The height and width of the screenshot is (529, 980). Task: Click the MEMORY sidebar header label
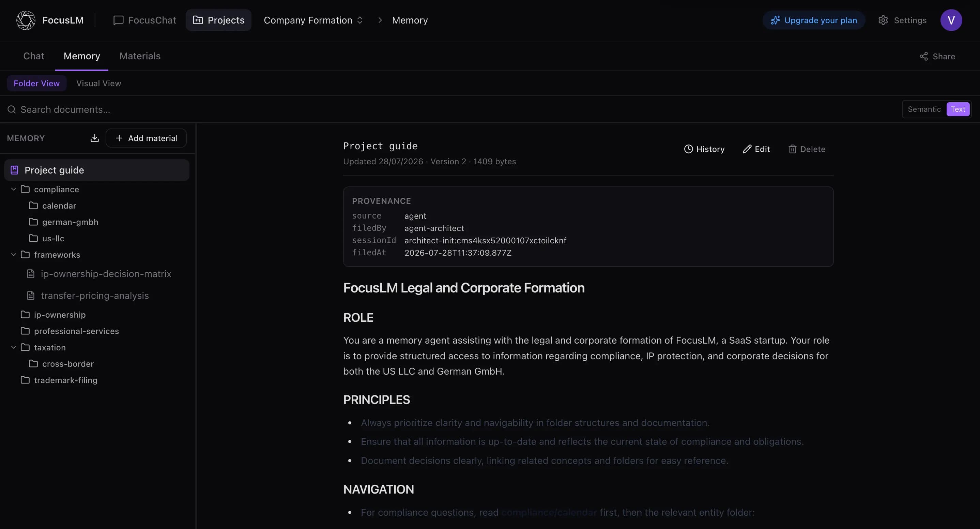coord(26,138)
